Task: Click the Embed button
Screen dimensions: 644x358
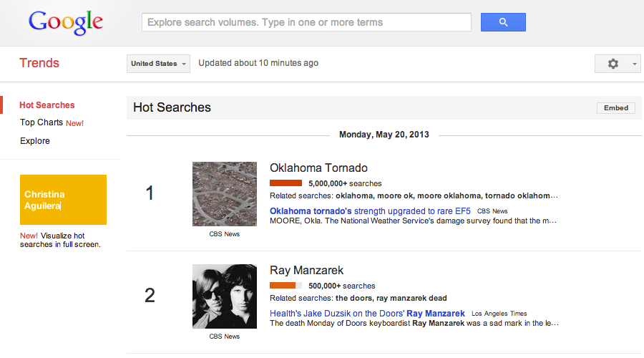Action: (x=615, y=108)
